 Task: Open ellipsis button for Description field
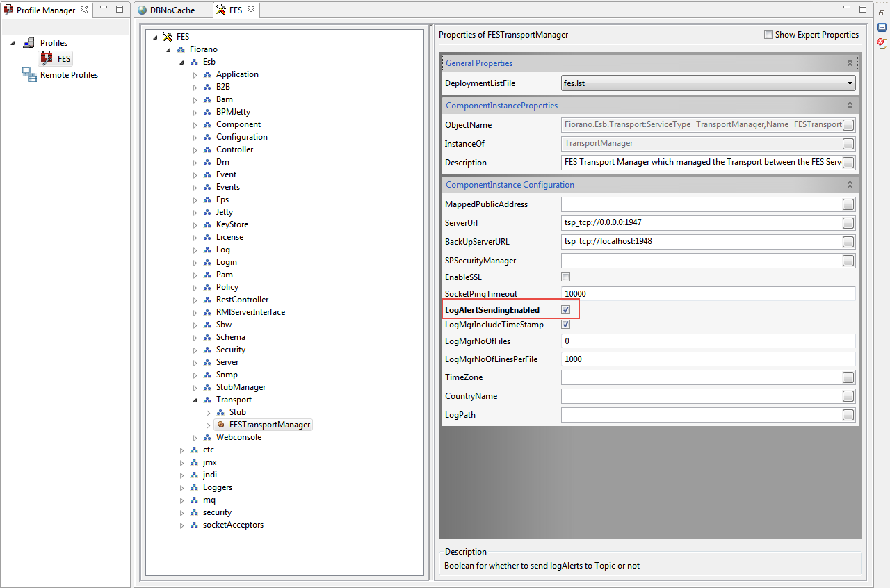[x=848, y=163]
